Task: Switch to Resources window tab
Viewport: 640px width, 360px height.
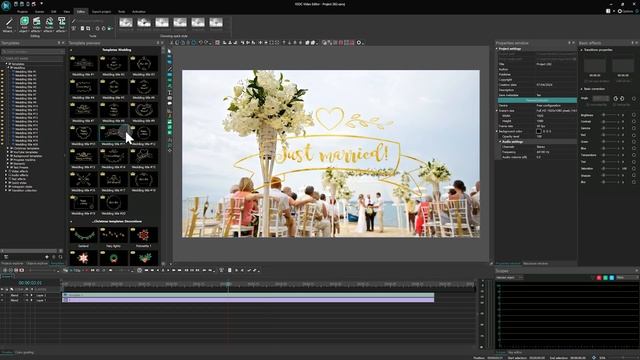Action: coord(536,264)
